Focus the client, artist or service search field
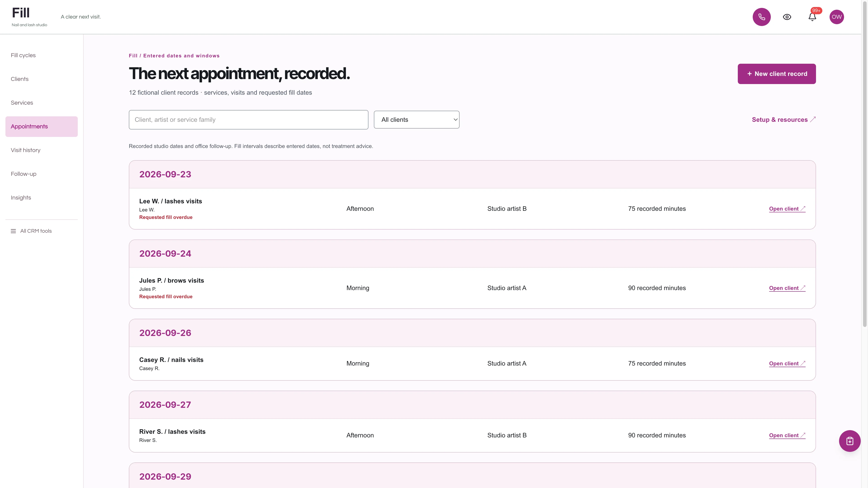The width and height of the screenshot is (868, 488). [x=248, y=120]
